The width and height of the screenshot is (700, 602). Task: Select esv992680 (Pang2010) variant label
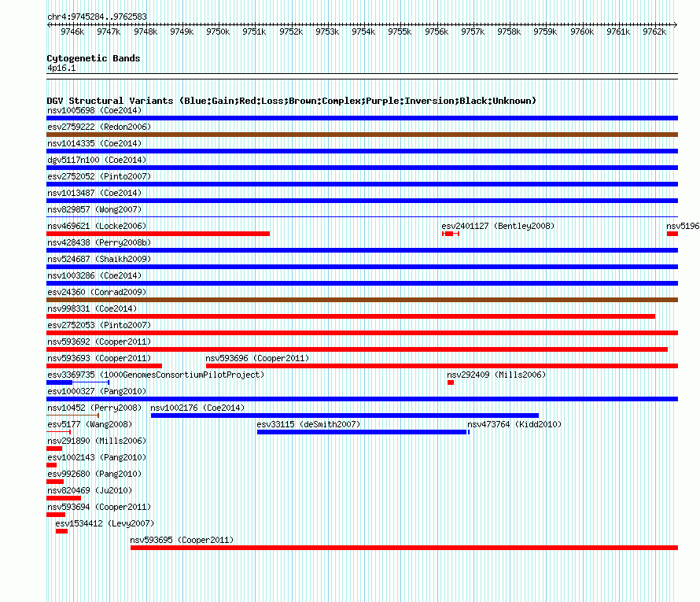click(x=94, y=474)
